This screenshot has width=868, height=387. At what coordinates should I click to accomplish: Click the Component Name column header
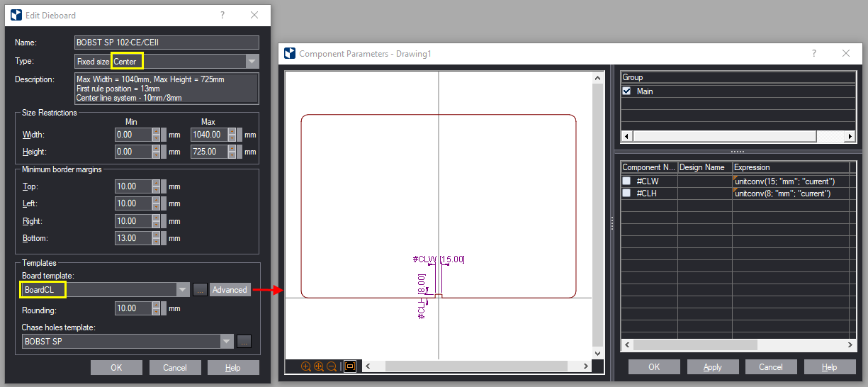(x=649, y=167)
